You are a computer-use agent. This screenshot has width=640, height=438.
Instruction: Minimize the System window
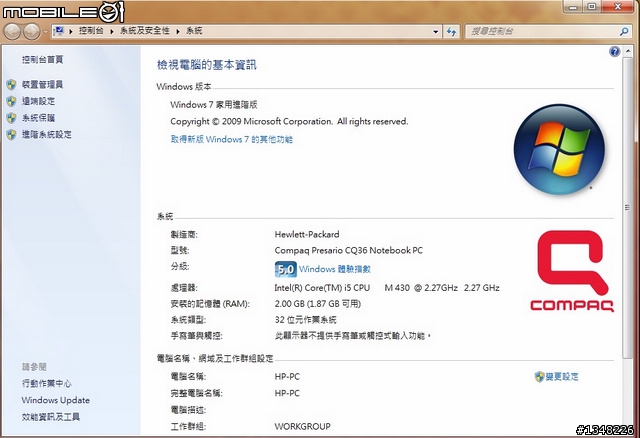pos(573,7)
